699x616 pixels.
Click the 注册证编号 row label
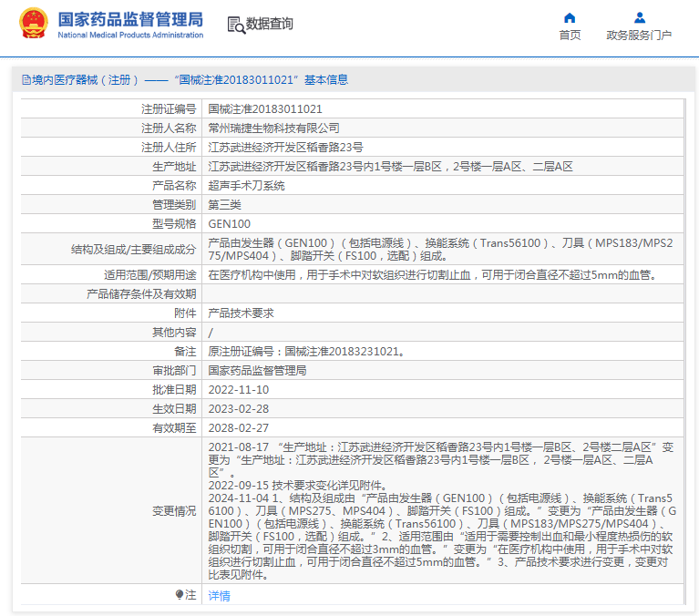pos(169,109)
